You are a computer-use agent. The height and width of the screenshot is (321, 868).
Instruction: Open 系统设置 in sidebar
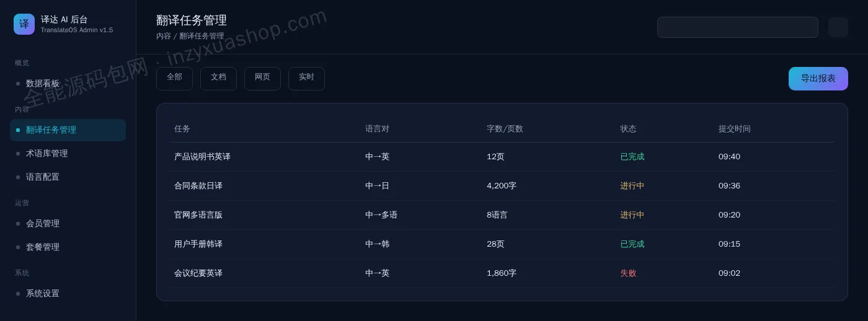[x=68, y=294]
